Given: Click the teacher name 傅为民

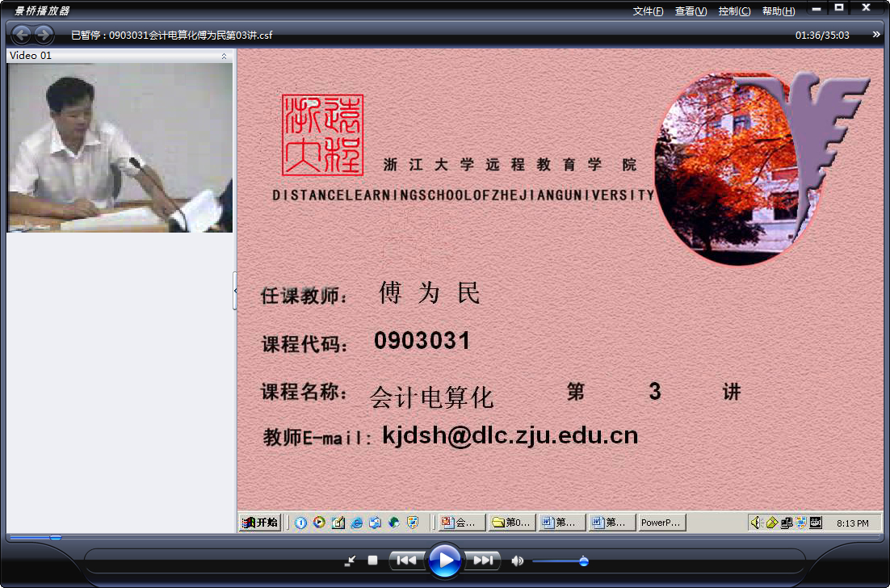Looking at the screenshot, I should [x=429, y=293].
